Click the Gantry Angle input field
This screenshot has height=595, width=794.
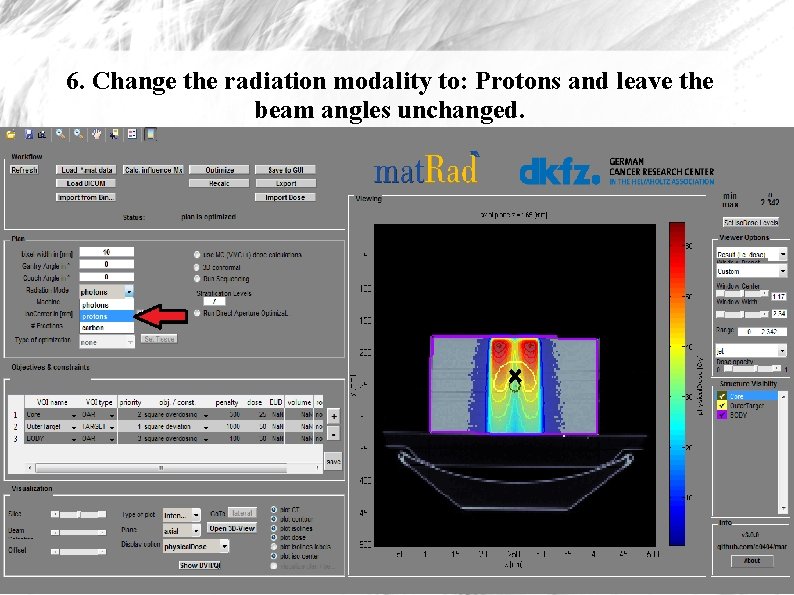click(106, 264)
